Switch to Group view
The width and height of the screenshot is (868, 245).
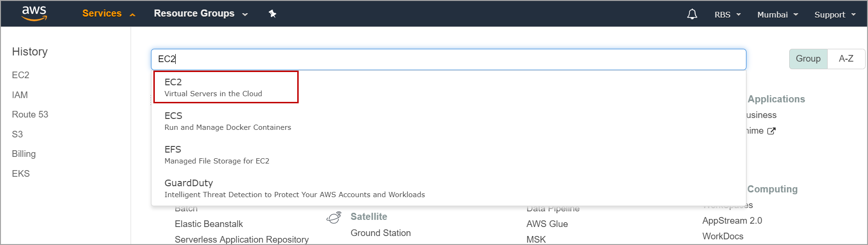click(x=808, y=59)
